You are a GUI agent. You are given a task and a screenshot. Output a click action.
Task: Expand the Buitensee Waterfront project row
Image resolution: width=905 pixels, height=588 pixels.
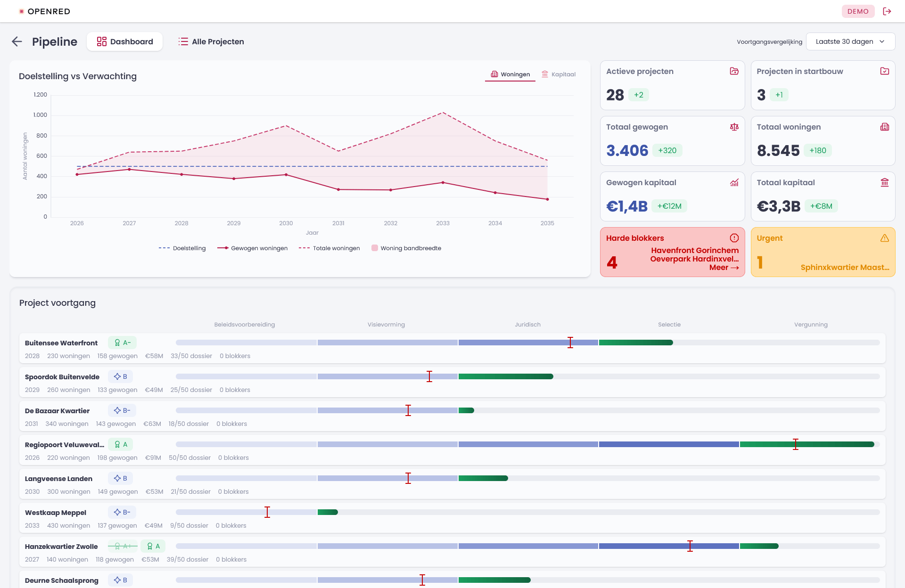[x=452, y=348]
